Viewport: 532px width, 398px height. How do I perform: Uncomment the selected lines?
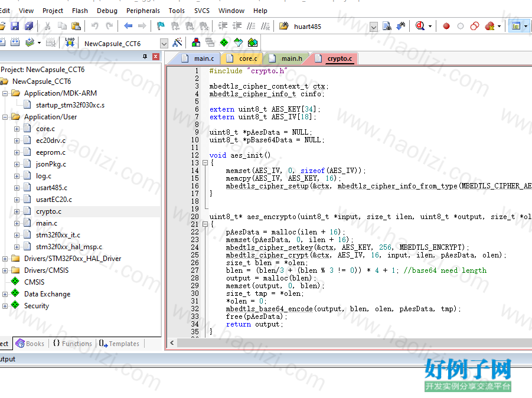click(x=265, y=26)
